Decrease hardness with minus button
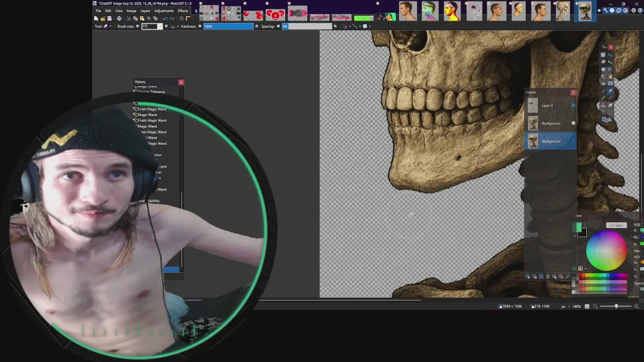Image resolution: width=644 pixels, height=362 pixels. click(x=200, y=26)
